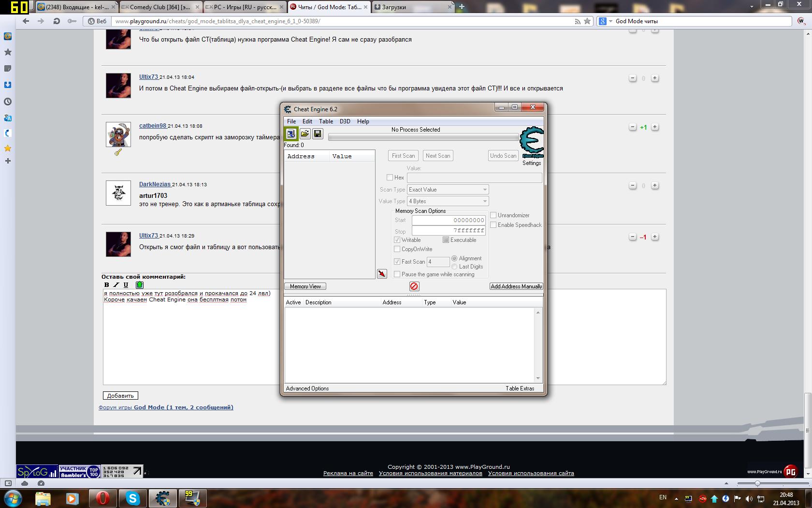This screenshot has width=812, height=508.
Task: Save the table with floppy icon
Action: (x=318, y=134)
